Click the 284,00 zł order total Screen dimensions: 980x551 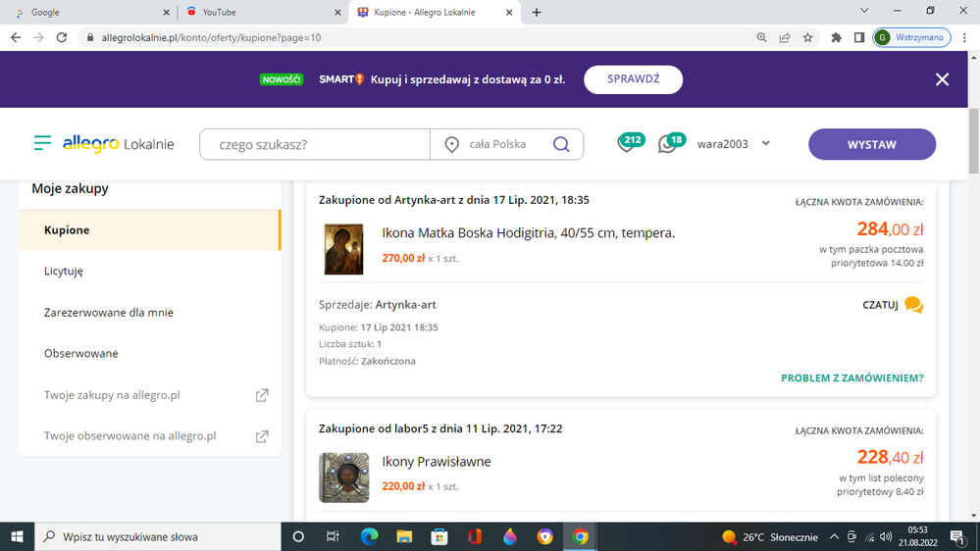890,229
